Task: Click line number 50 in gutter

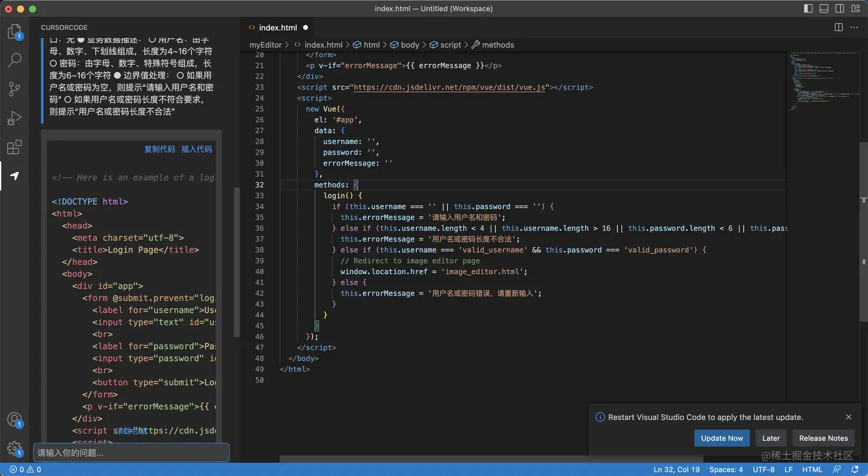Action: pyautogui.click(x=259, y=380)
